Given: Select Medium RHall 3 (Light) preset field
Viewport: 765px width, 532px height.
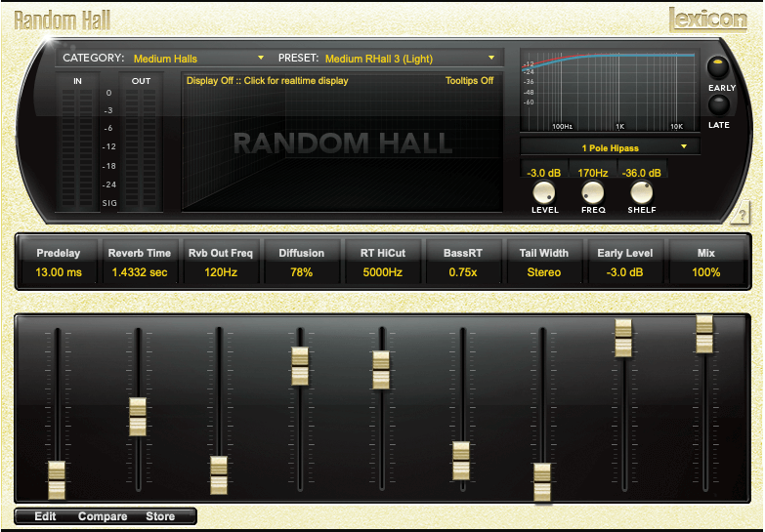Looking at the screenshot, I should coord(379,59).
